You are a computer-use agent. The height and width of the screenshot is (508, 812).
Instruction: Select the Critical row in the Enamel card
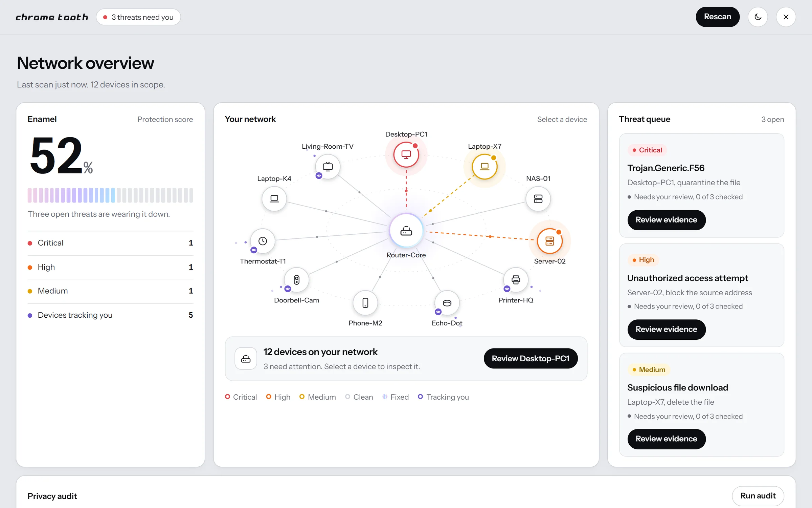pyautogui.click(x=110, y=243)
